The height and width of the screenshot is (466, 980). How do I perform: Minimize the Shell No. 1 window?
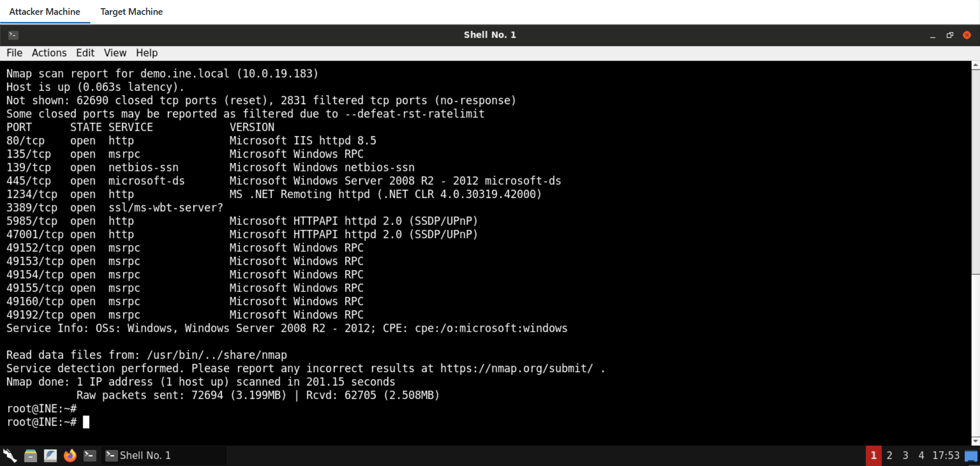pyautogui.click(x=933, y=35)
